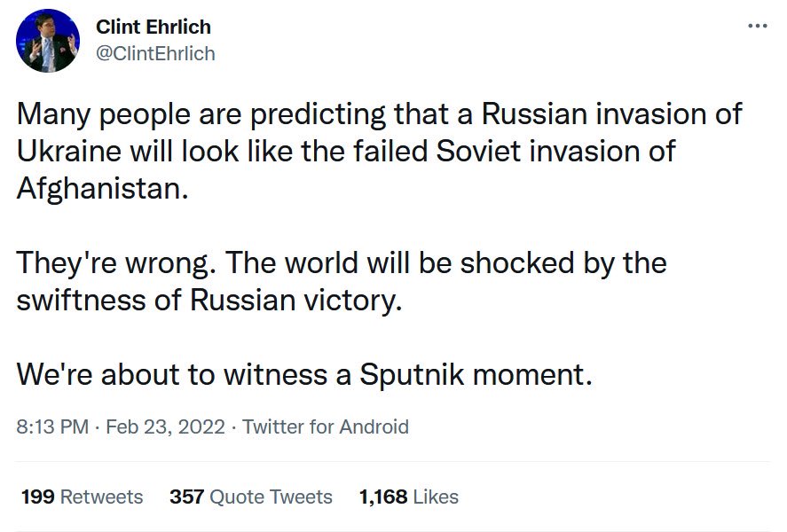Screen dimensions: 787x532
Task: Click the Feb 23, 2022 date
Action: 165,426
